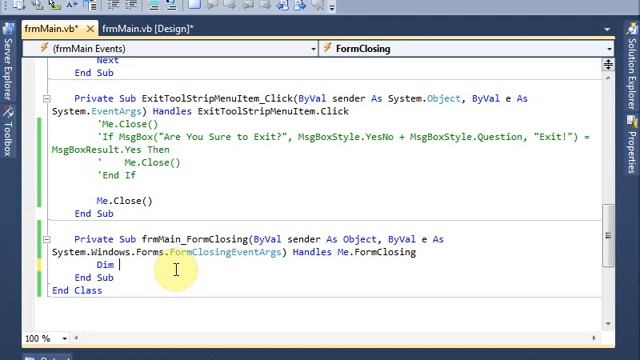Click the Solution Explorer icon on right sidebar
The height and width of the screenshot is (360, 640).
coord(632,28)
